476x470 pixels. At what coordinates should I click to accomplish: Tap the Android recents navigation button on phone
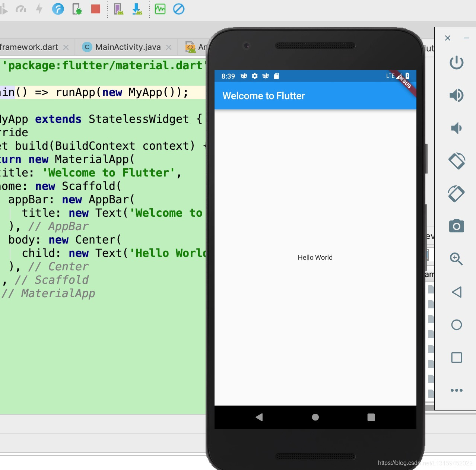tap(371, 417)
